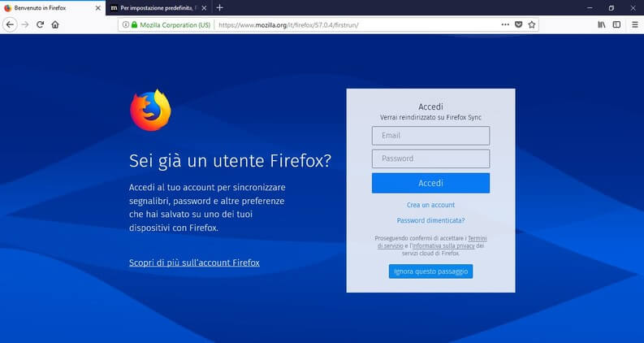
Task: Focus the Email input field
Action: coord(431,135)
